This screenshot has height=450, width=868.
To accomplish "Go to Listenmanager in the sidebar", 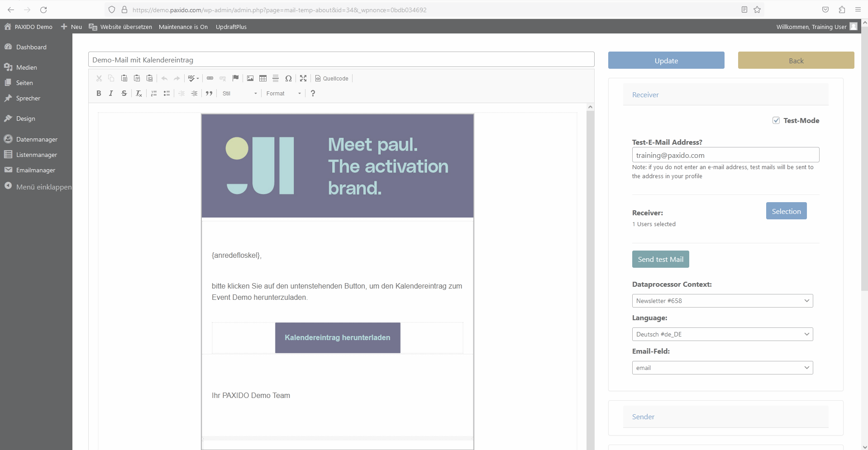I will click(36, 155).
